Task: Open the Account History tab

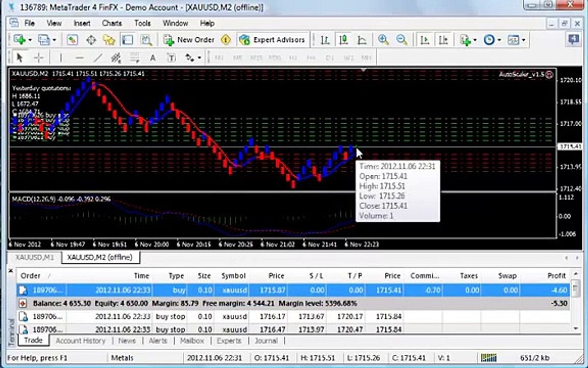Action: (x=81, y=341)
